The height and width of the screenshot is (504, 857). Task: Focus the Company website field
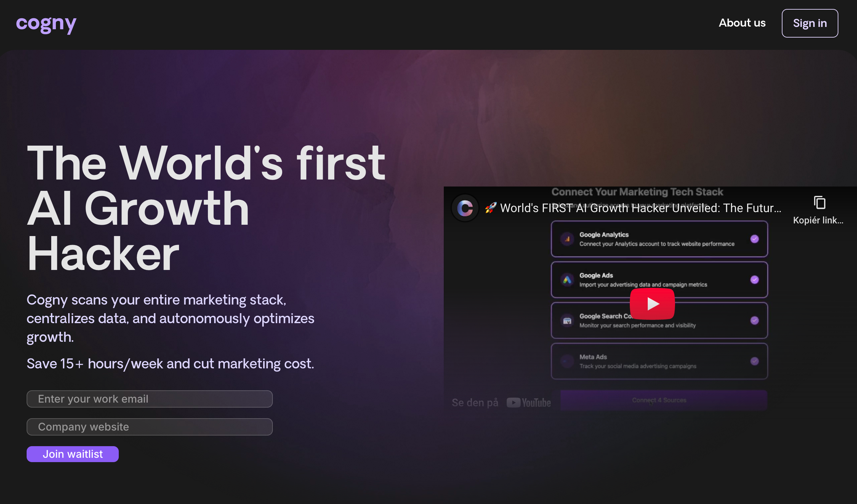click(x=150, y=427)
